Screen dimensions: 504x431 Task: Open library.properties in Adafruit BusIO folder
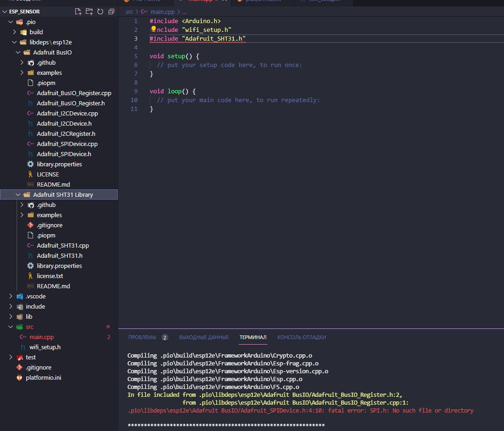59,164
